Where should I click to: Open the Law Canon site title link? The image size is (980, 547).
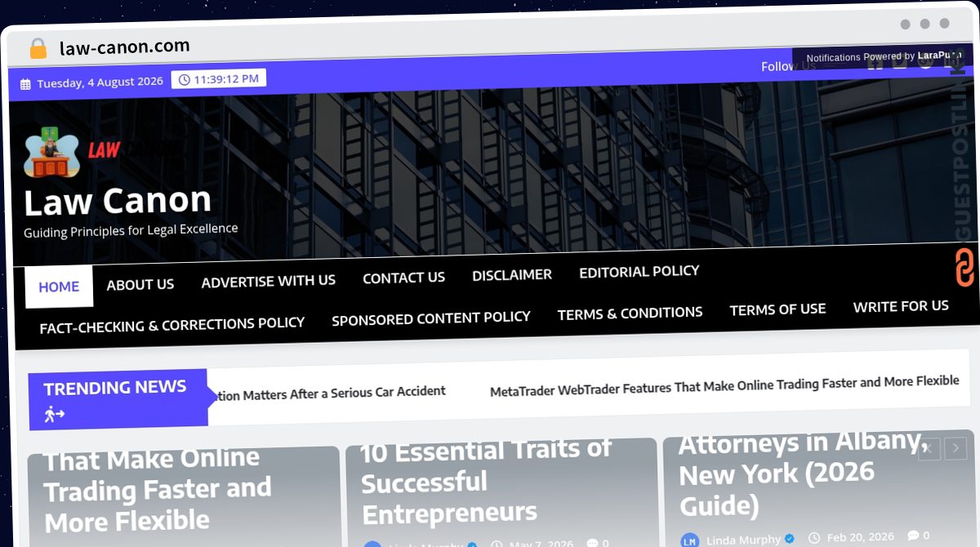tap(118, 200)
